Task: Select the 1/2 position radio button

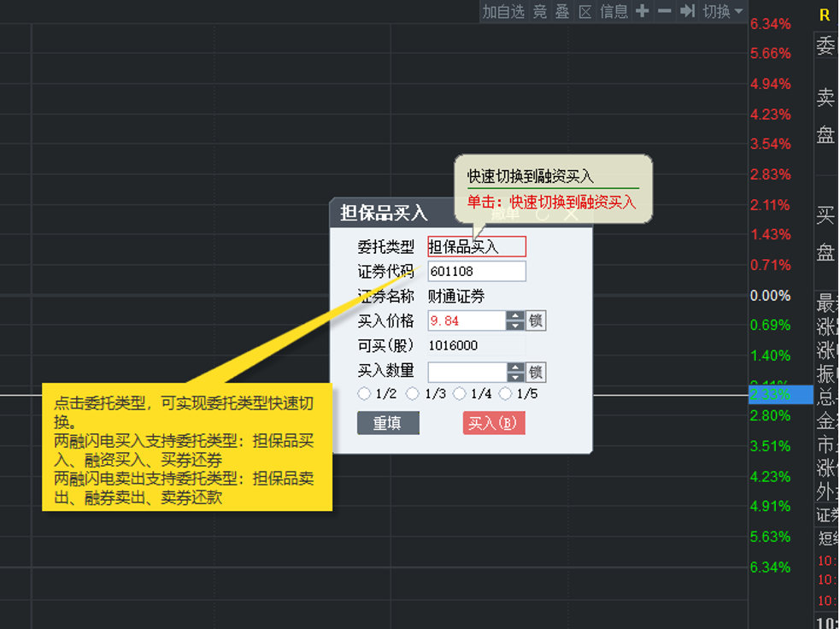Action: point(365,394)
